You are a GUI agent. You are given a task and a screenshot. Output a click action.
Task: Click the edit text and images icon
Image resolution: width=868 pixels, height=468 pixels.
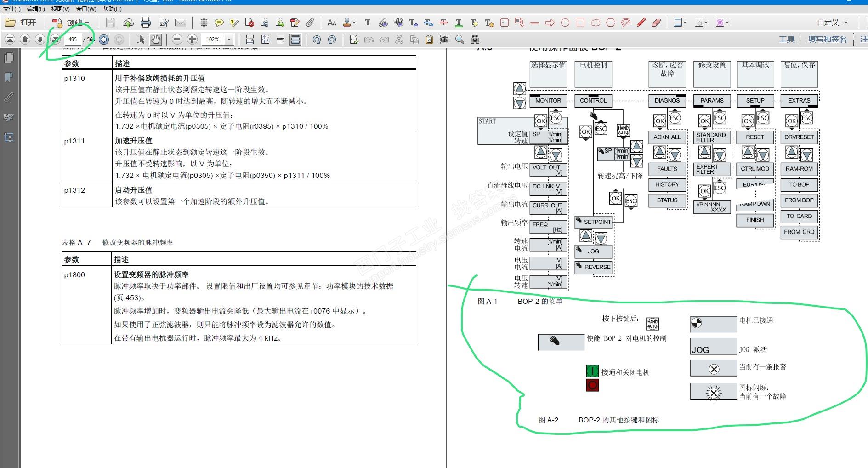click(163, 23)
